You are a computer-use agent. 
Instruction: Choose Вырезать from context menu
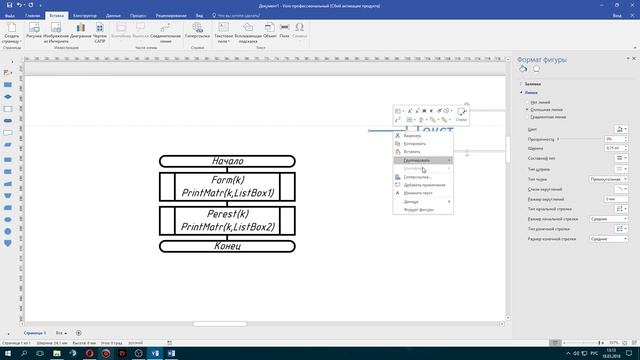423,136
